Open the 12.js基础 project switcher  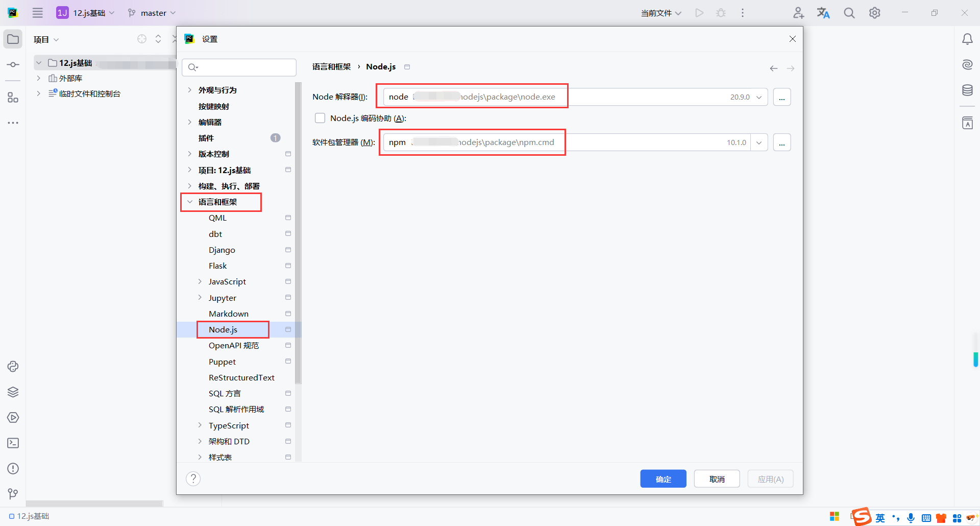coord(85,13)
